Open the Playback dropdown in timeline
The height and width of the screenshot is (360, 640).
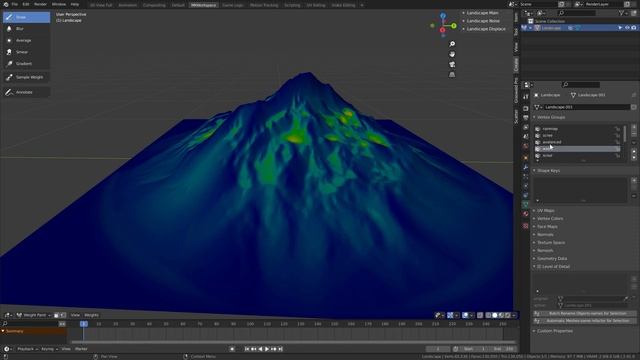(x=27, y=349)
